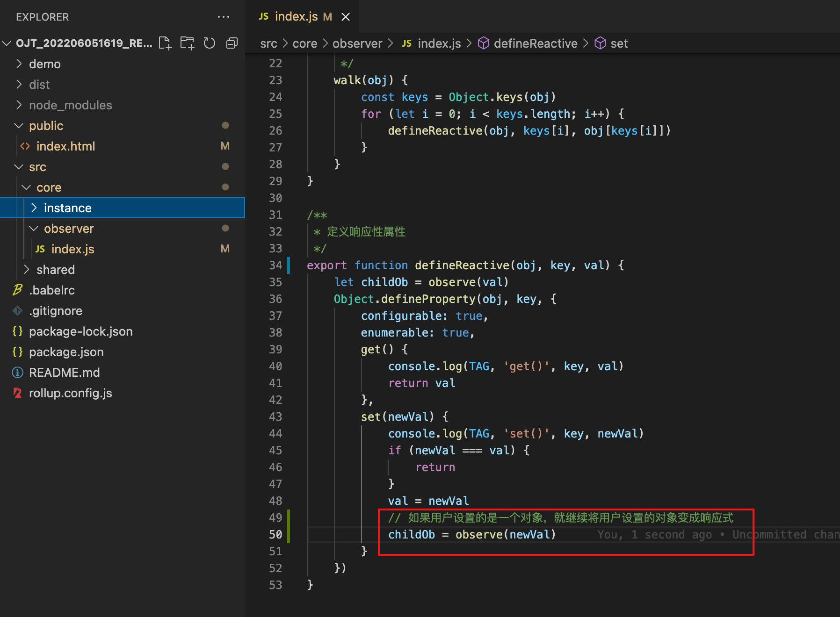Viewport: 840px width, 617px height.
Task: Click 'let childOb = observe(val)' line
Action: 421,282
